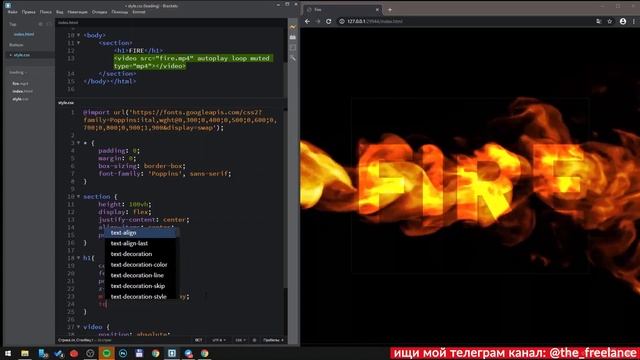Go back in Chrome browser
640x360 pixels.
[x=307, y=21]
